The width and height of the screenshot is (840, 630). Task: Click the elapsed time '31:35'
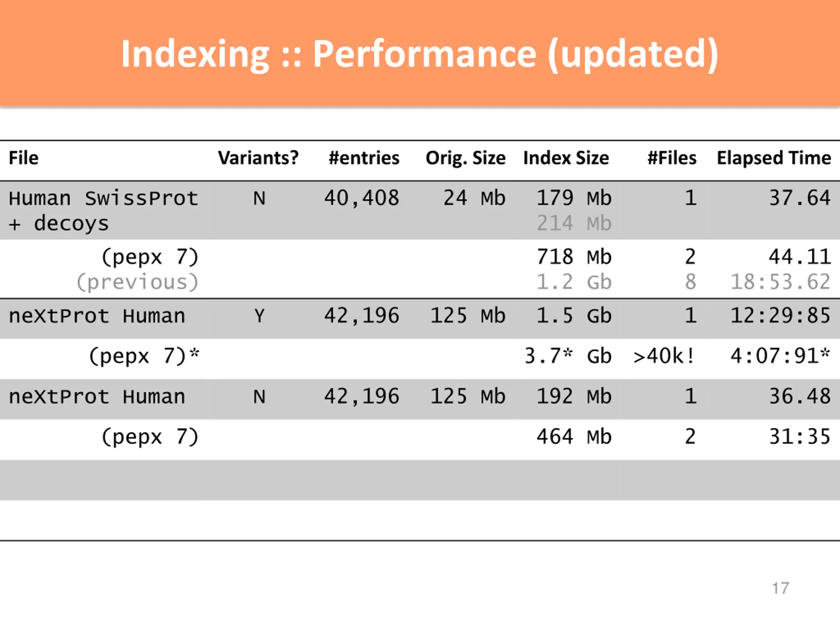click(x=800, y=437)
